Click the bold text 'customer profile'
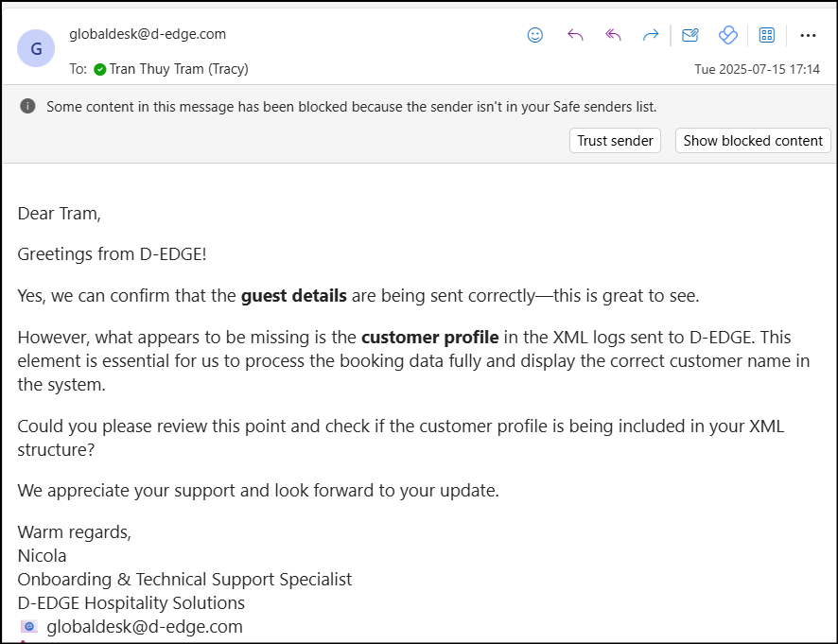Viewport: 838px width, 644px height. 429,337
